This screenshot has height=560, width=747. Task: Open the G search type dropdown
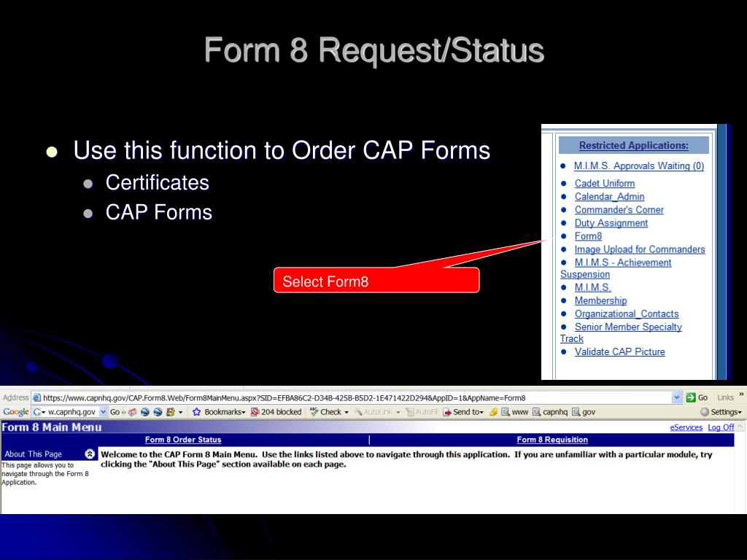coord(39,412)
